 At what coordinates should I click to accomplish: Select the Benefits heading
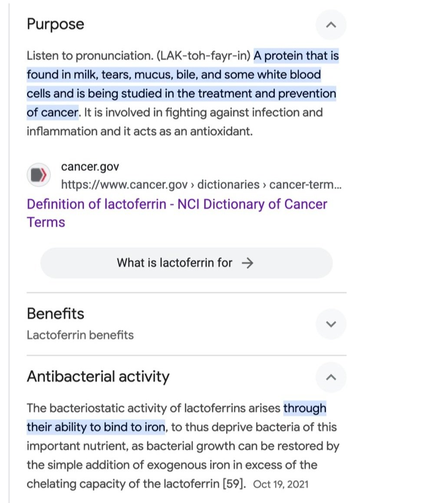(x=56, y=314)
